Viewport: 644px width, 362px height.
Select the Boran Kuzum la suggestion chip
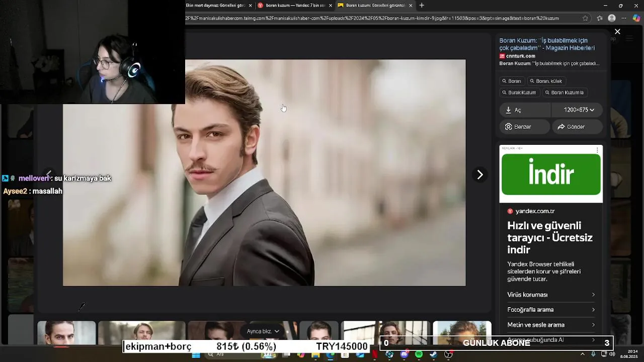(565, 93)
